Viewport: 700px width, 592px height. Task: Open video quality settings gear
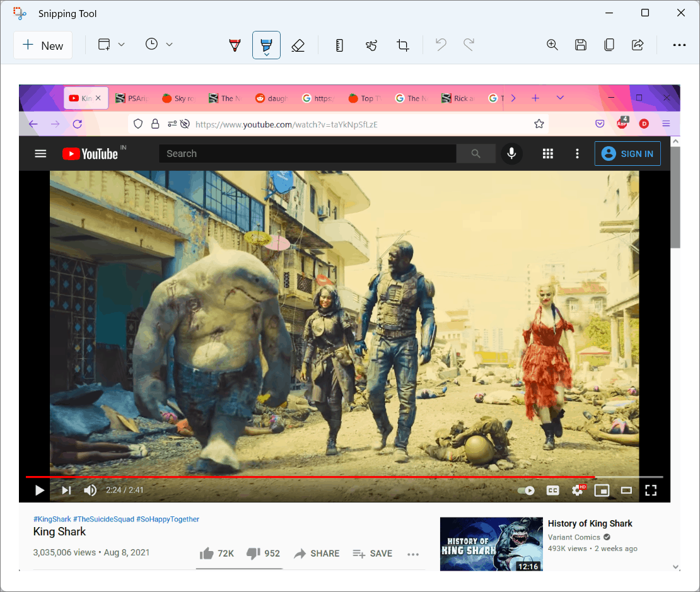point(578,490)
